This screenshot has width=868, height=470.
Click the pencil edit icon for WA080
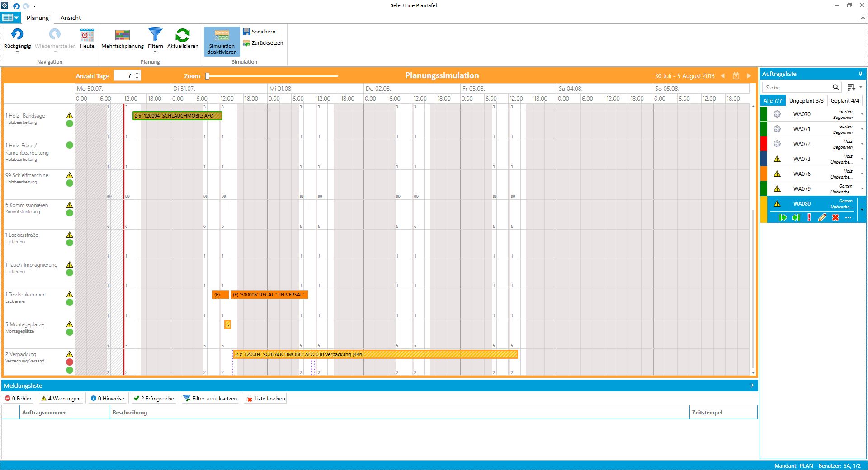click(x=822, y=217)
